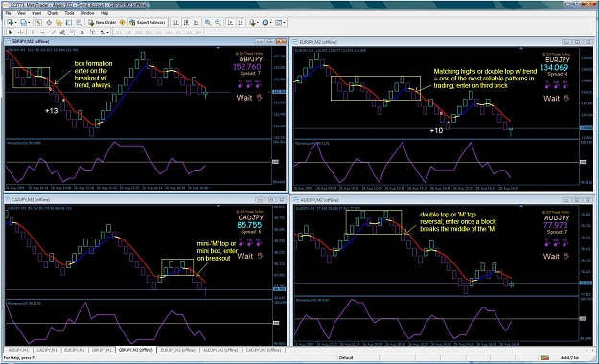Open the Insert menu

(x=36, y=13)
